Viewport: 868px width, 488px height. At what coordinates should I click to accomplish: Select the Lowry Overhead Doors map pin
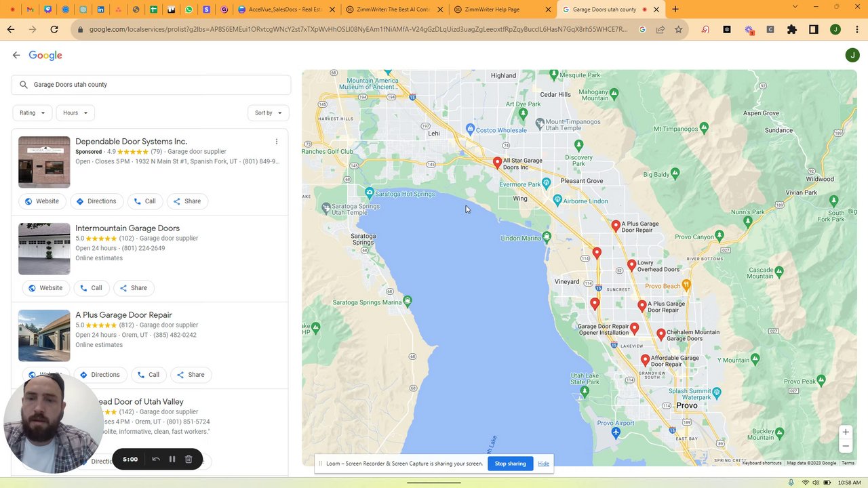pyautogui.click(x=631, y=266)
